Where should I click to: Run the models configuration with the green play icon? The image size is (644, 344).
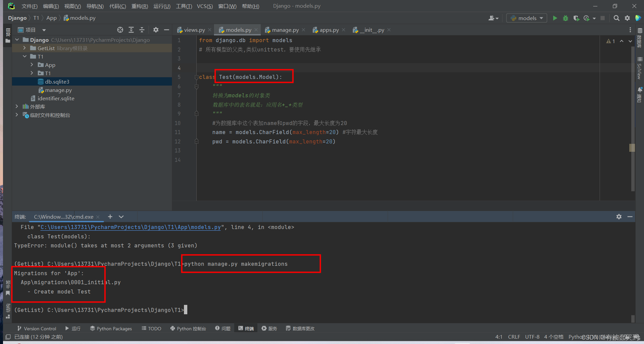pos(555,18)
